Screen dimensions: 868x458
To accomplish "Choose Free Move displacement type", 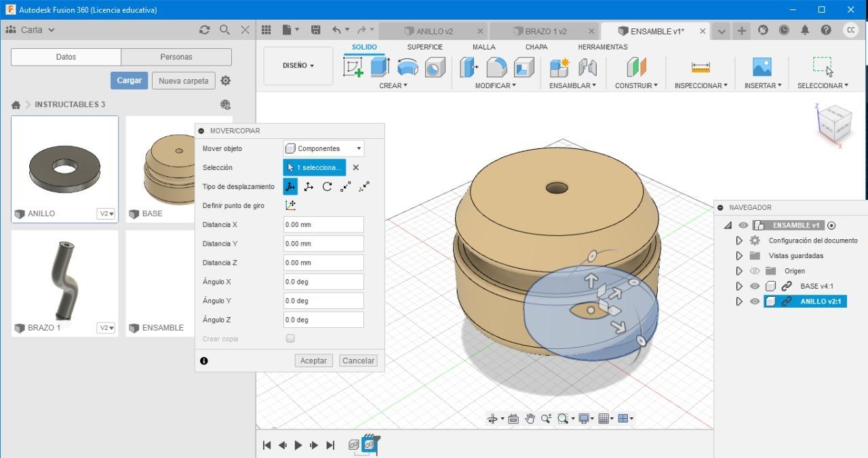I will [290, 186].
